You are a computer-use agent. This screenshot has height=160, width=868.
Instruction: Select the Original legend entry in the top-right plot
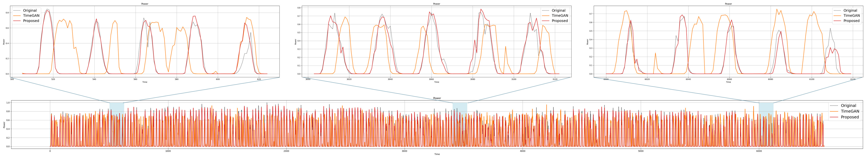[850, 10]
